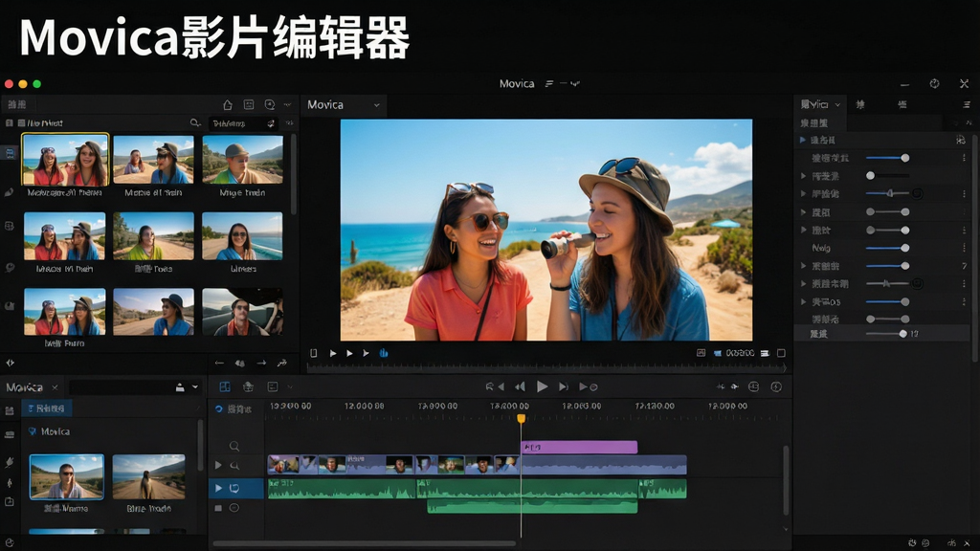Open the chevron beside the timeline view icon
The image size is (980, 551).
[x=289, y=386]
